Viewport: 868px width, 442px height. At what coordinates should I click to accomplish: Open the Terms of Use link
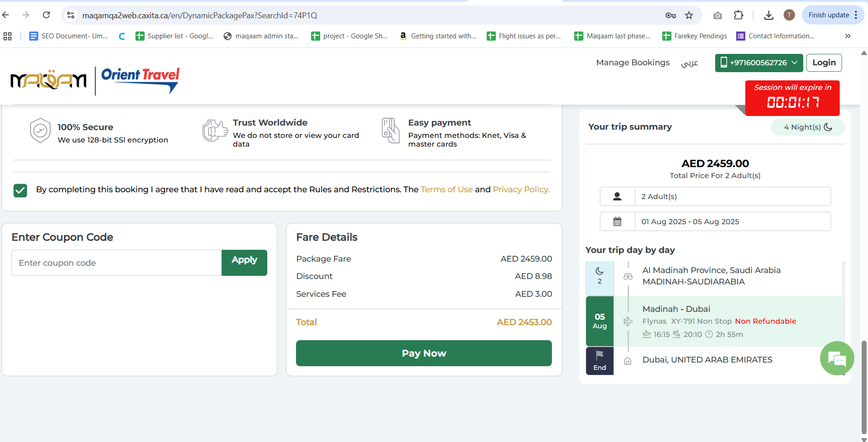[446, 189]
